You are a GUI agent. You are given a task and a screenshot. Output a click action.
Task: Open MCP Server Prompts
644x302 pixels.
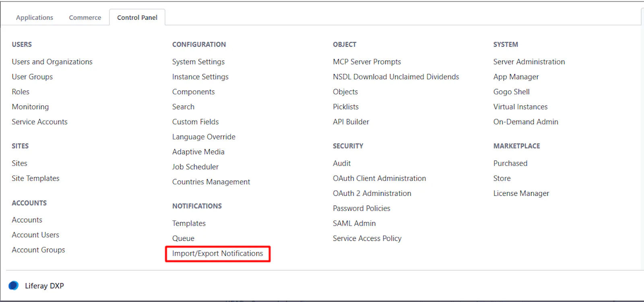[367, 62]
